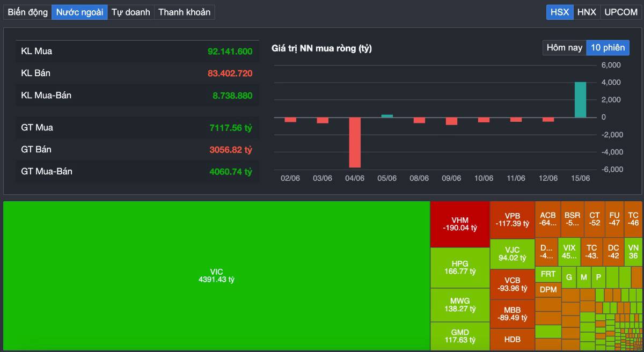644x352 pixels.
Task: Click the KL Mua value 92.141.600
Action: [230, 52]
